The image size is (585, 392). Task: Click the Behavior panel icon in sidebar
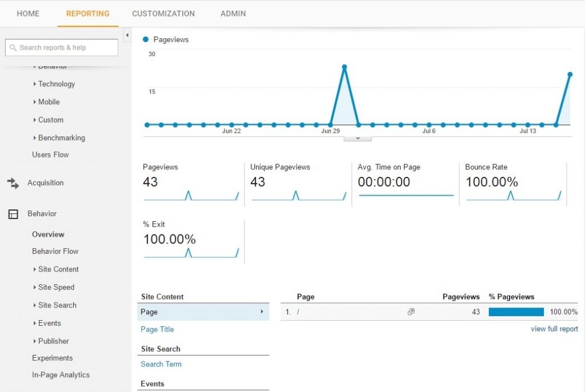point(13,213)
